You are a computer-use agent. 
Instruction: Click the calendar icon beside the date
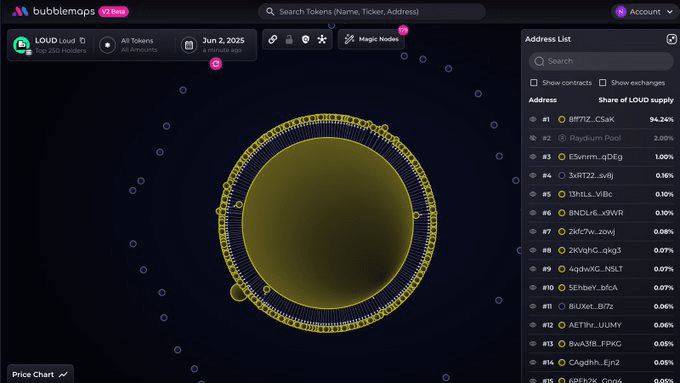click(189, 45)
